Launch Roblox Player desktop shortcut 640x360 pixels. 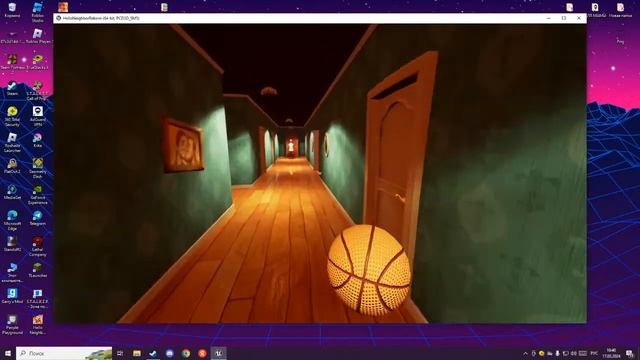(x=38, y=36)
